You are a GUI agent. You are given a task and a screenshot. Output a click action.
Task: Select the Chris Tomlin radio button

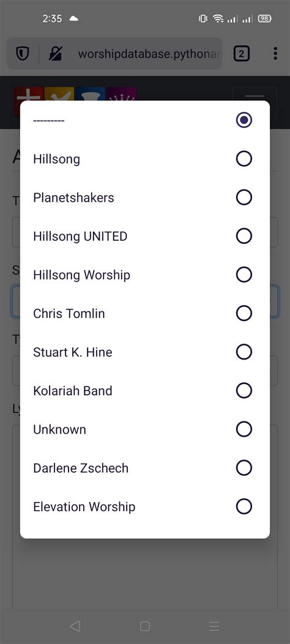(244, 313)
